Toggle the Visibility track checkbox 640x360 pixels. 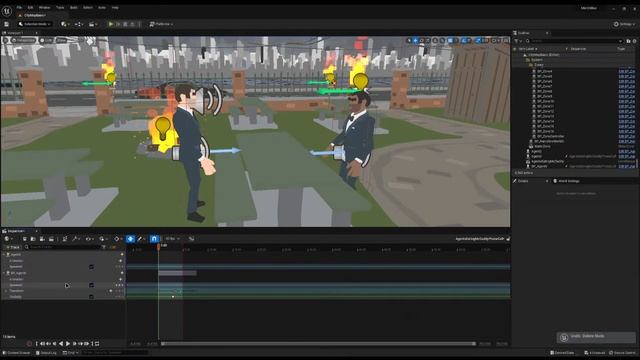click(x=91, y=297)
